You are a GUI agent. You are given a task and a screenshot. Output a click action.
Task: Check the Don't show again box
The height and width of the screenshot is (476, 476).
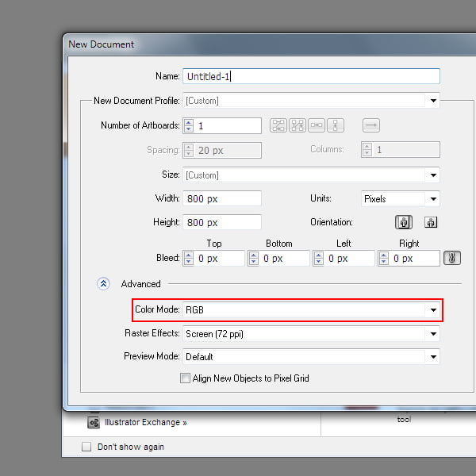pos(86,447)
